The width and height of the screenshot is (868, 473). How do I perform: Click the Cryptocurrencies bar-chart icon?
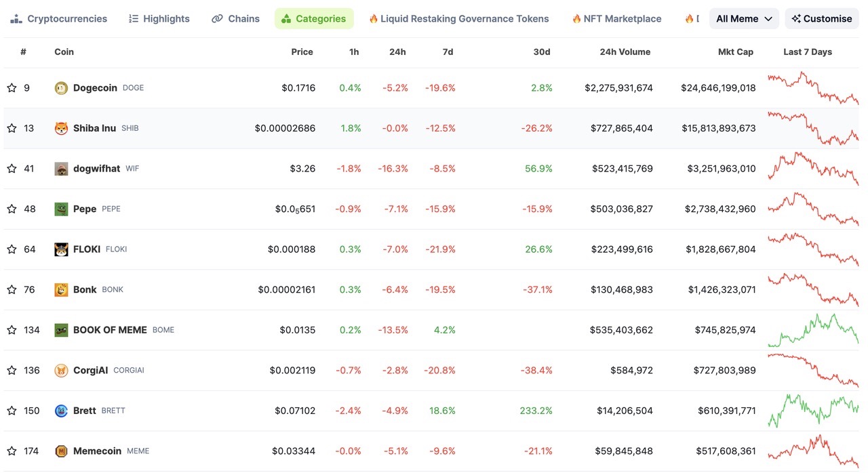point(15,18)
